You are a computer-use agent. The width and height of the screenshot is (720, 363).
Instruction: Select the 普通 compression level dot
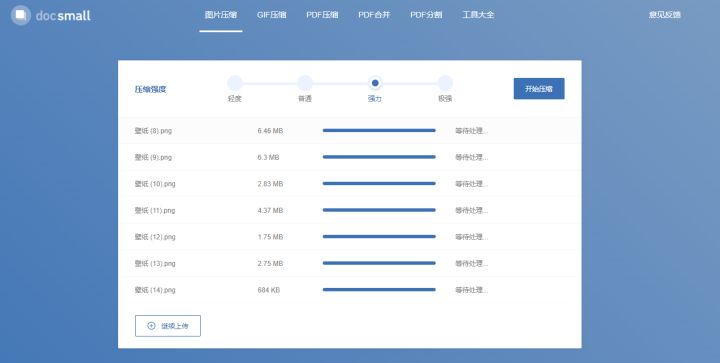coord(305,83)
